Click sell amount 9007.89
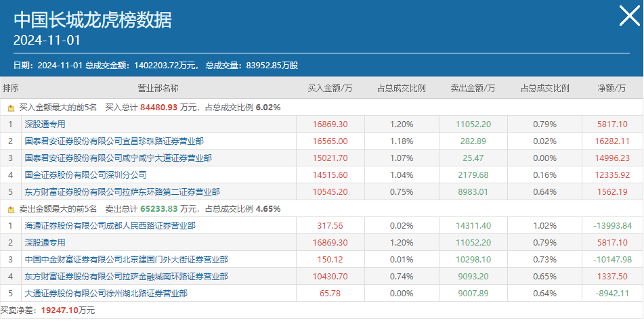This screenshot has width=644, height=322. (x=473, y=294)
